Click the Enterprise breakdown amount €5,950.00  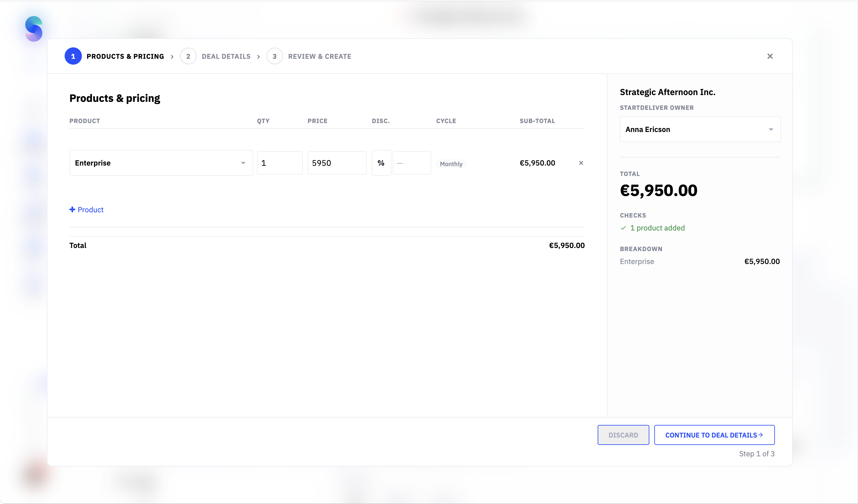(x=762, y=261)
